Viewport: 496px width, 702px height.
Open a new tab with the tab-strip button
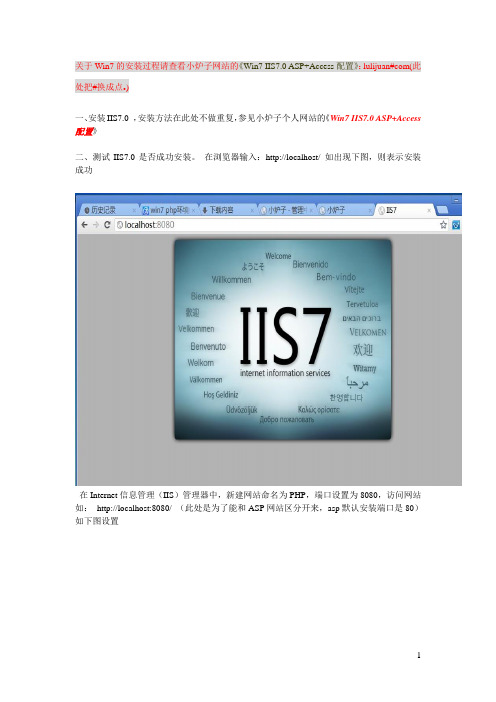(442, 210)
